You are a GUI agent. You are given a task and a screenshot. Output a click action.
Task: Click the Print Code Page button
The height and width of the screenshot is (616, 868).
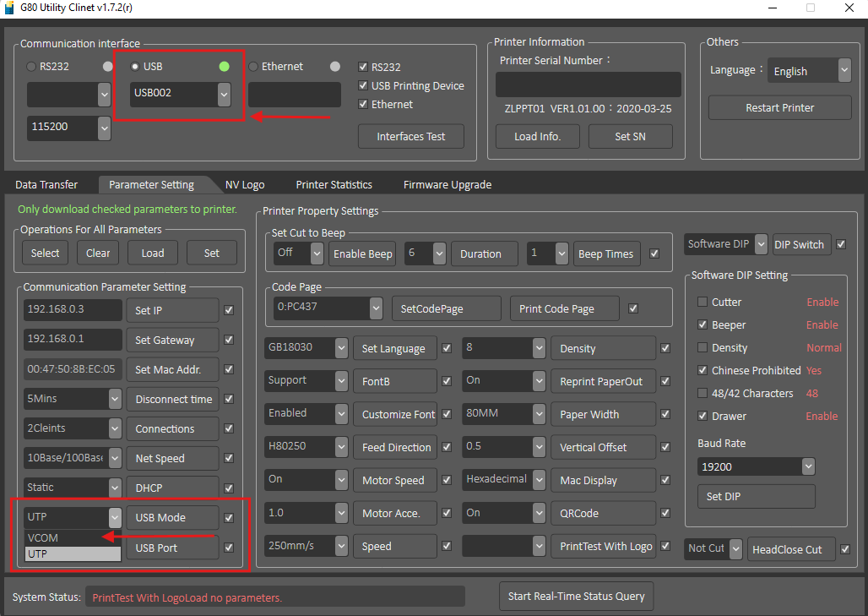pos(564,308)
